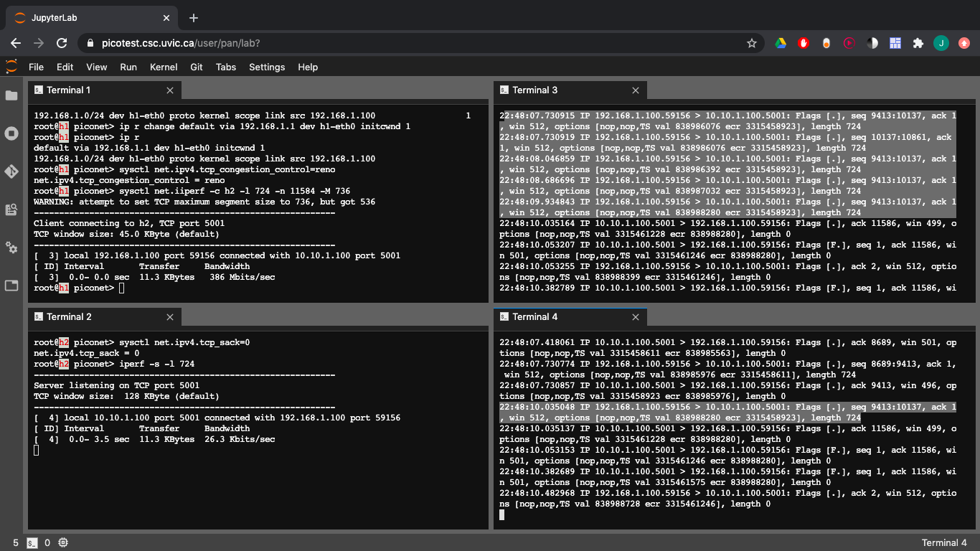Open the Settings menu
The width and height of the screenshot is (980, 551).
(x=266, y=67)
